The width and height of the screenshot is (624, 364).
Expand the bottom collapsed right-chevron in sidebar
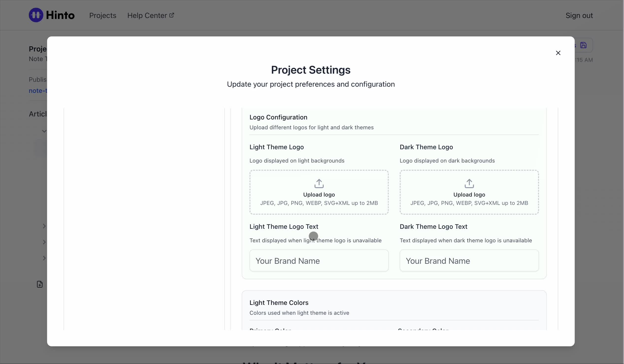44,258
